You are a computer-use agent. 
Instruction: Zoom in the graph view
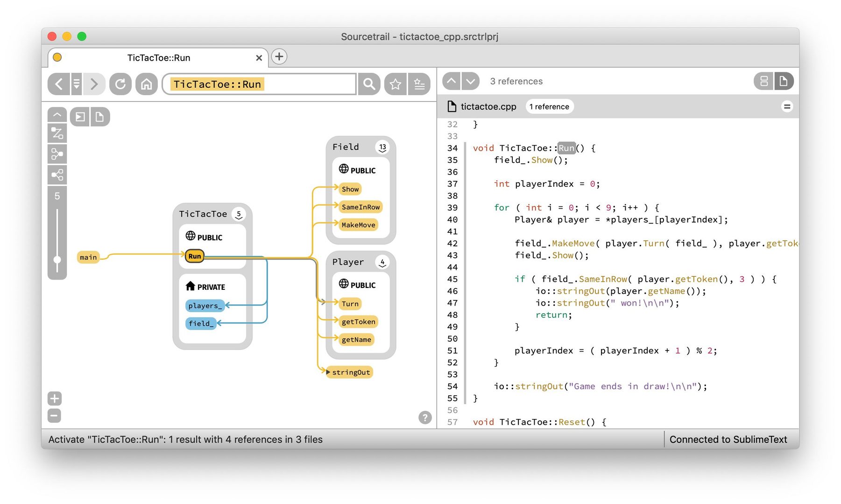pyautogui.click(x=55, y=399)
